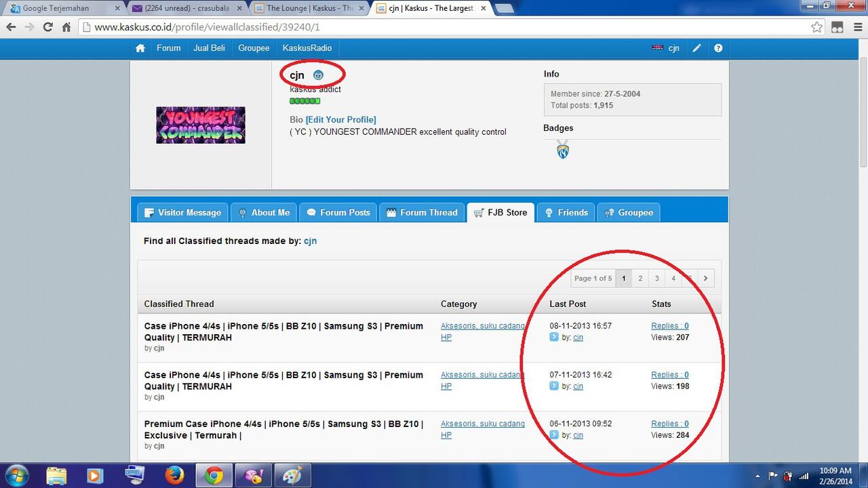Open the Jual Beli menu
Viewport: 868px width, 488px height.
coord(209,48)
